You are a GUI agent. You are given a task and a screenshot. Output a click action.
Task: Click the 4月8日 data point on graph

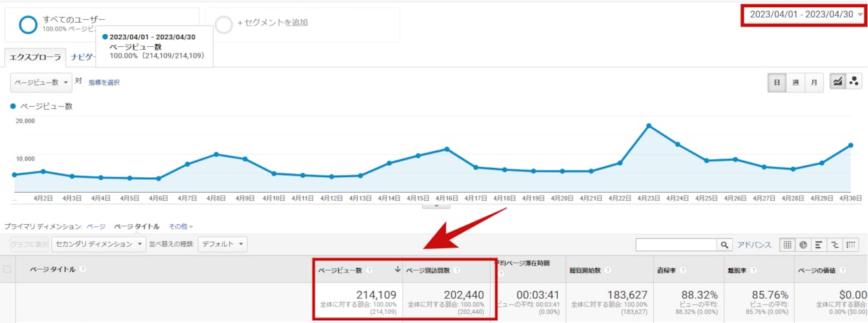click(216, 154)
